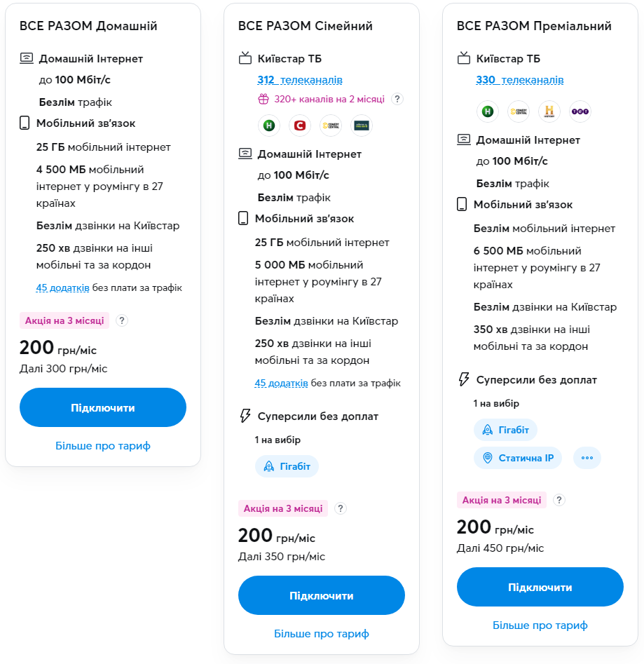Expand more superpowers with the three-dots button
This screenshot has height=664, width=644.
[x=587, y=458]
